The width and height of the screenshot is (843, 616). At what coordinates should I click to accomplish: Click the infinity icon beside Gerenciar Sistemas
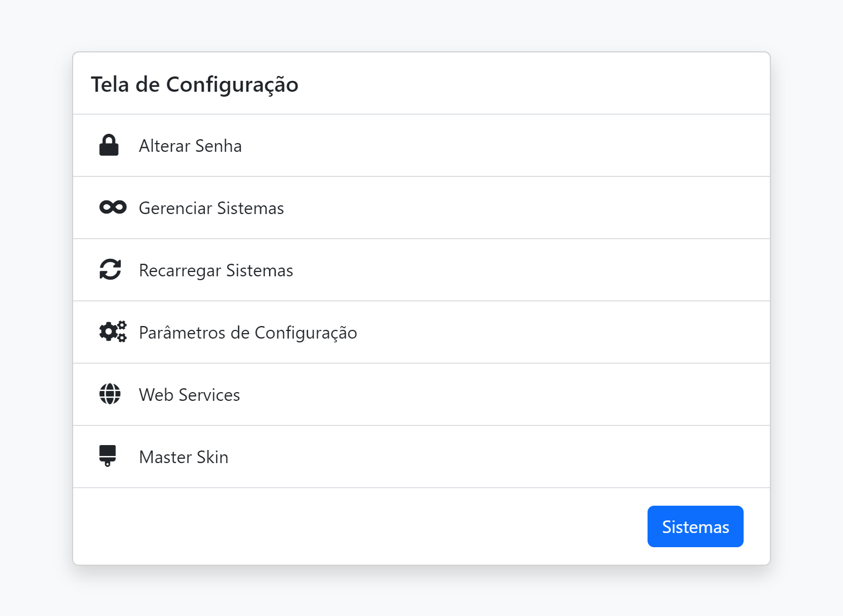(x=112, y=208)
